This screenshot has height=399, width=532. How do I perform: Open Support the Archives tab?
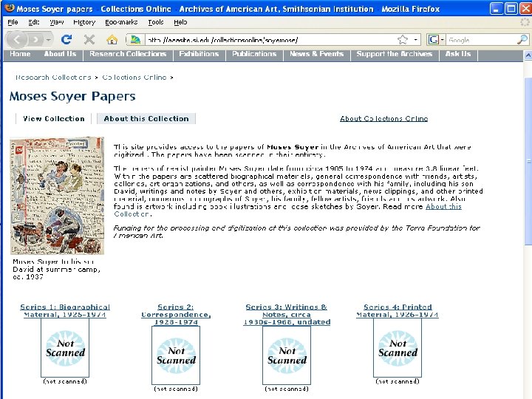pos(395,54)
